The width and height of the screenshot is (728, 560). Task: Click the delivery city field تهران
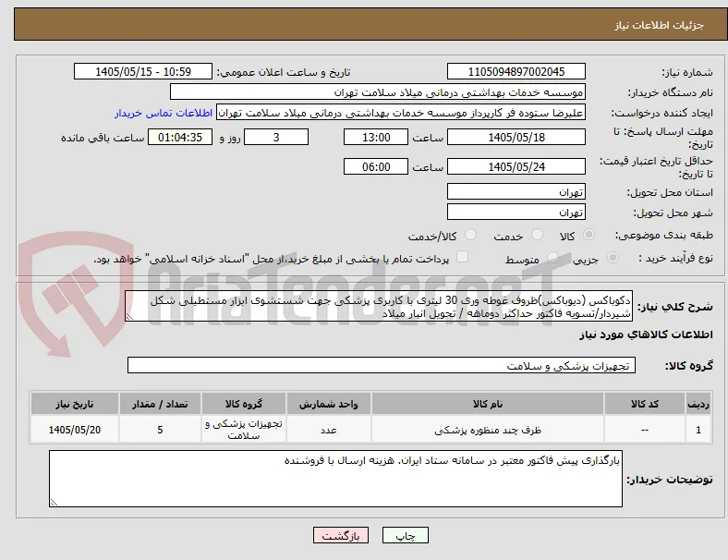point(516,213)
